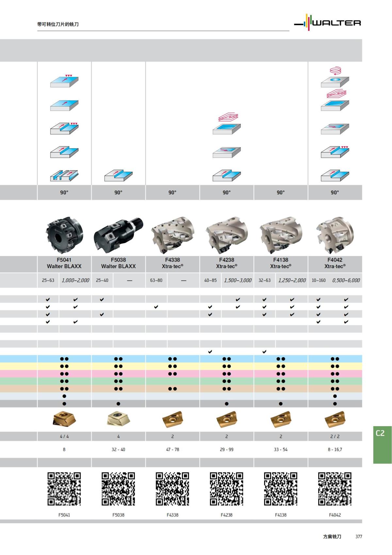Click the 'F4338 Xtra·tec' column heading

click(173, 263)
